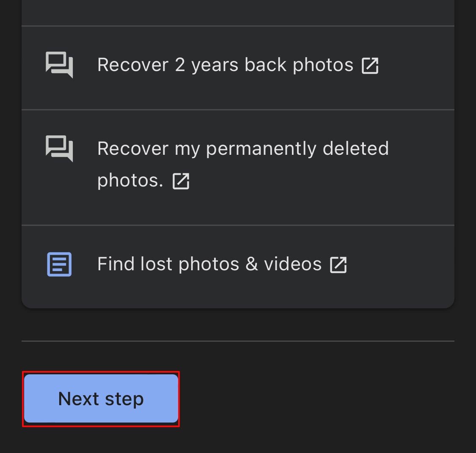Screen dimensions: 476x453
Task: Click blank area right of "Recover 2 years back photos"
Action: tap(416, 66)
